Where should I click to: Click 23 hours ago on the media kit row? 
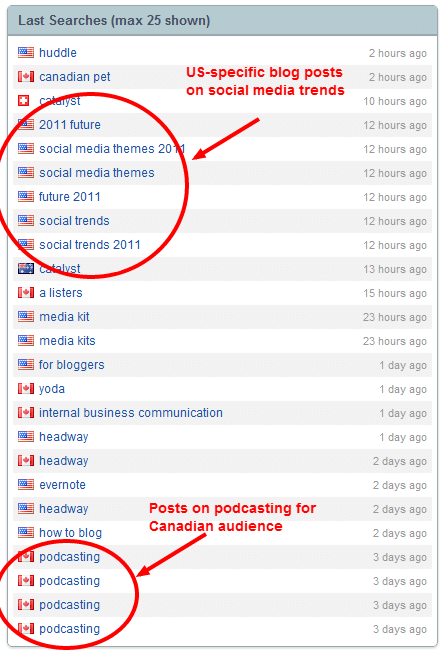click(x=395, y=317)
